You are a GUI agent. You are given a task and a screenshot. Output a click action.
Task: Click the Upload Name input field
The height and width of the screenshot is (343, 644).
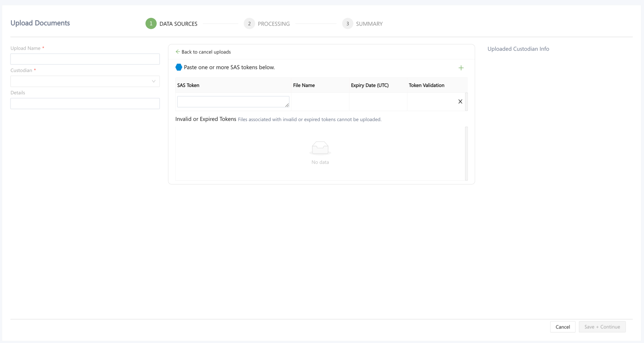(x=85, y=59)
